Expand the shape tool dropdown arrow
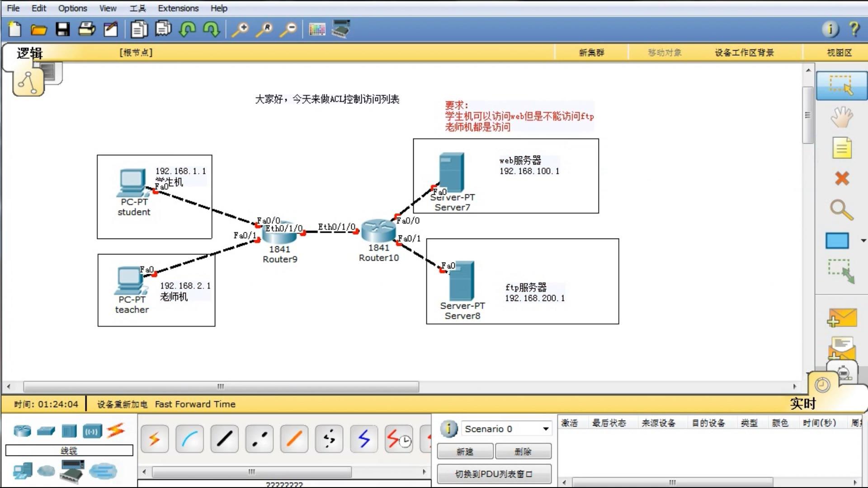 click(863, 241)
